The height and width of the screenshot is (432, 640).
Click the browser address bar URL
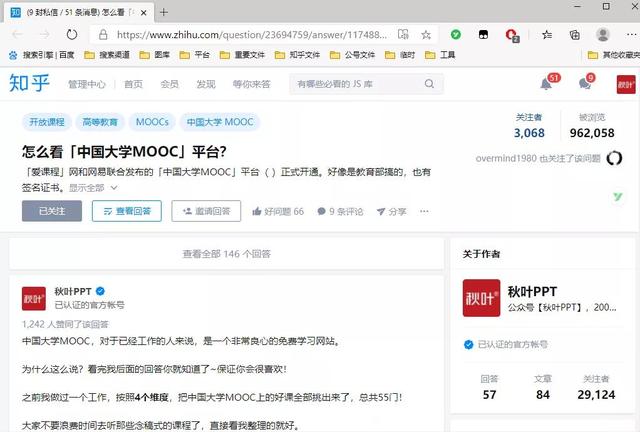coord(251,35)
